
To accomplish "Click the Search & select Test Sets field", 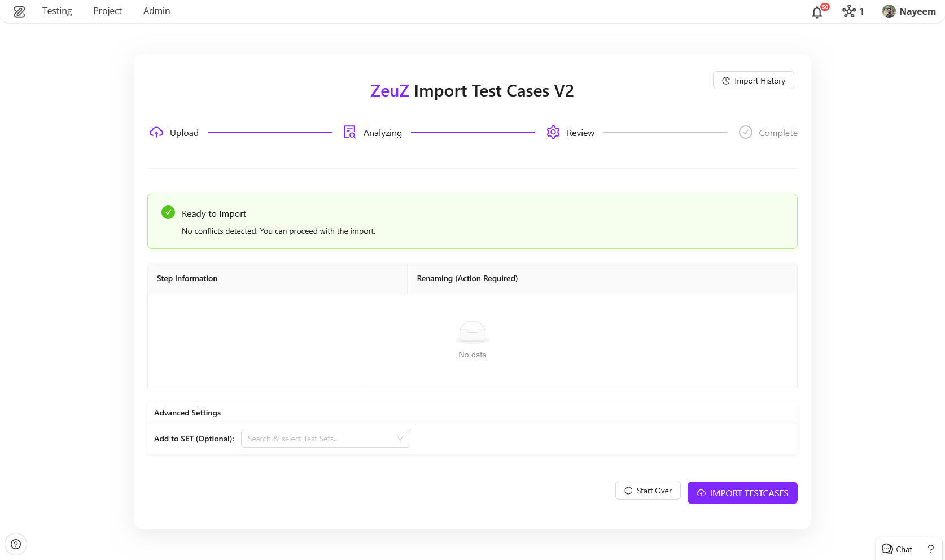I will point(319,439).
